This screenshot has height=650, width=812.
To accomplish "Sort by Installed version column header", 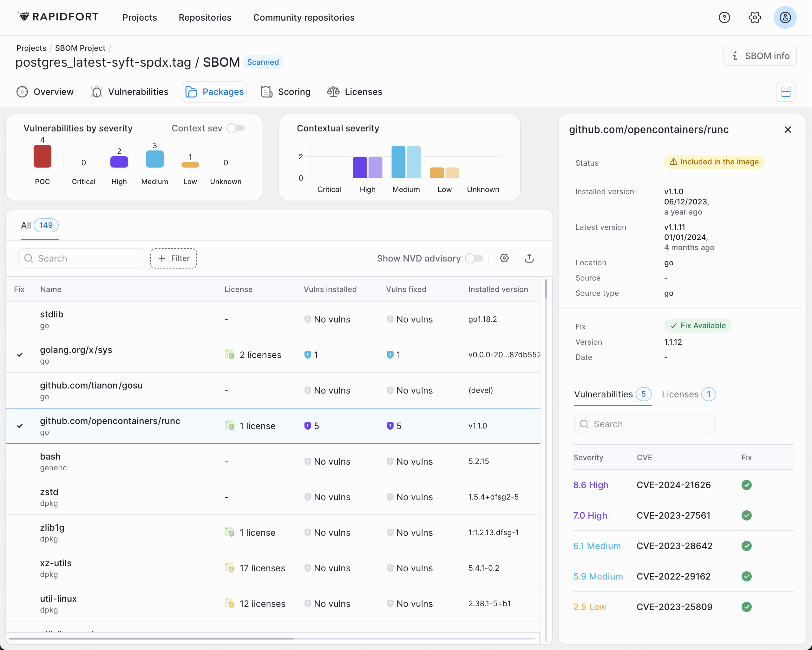I will point(498,289).
